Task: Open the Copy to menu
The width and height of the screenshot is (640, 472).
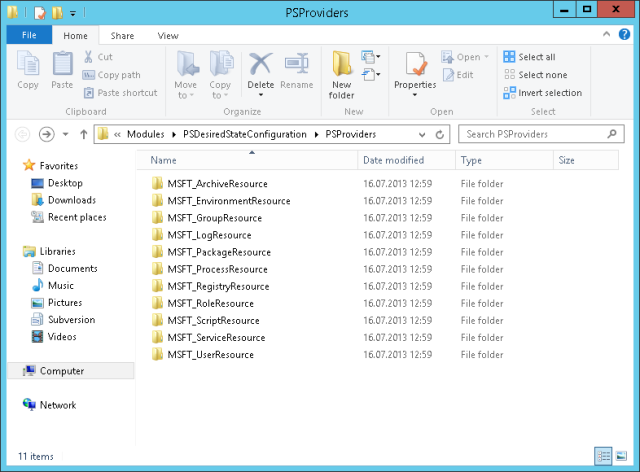Action: coord(220,75)
